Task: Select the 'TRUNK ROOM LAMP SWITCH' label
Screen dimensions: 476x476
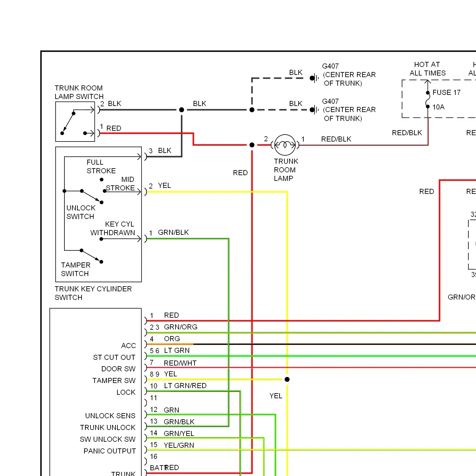Action: tap(79, 92)
